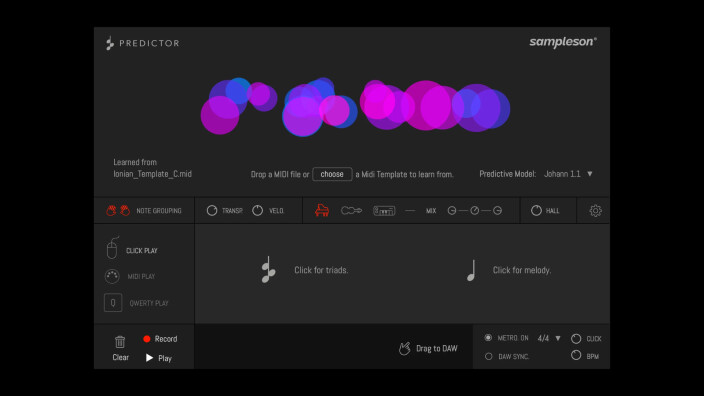Select the grand piano instrument icon
The image size is (704, 396).
tap(322, 210)
